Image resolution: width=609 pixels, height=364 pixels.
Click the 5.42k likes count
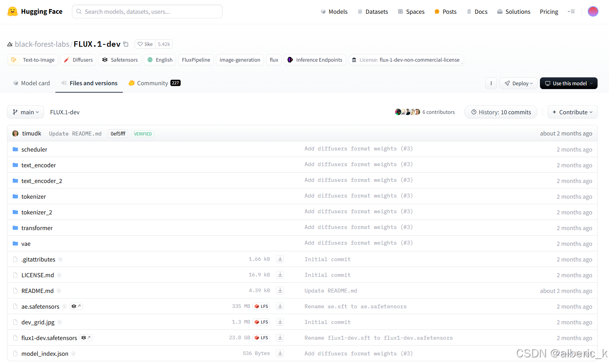click(x=164, y=44)
